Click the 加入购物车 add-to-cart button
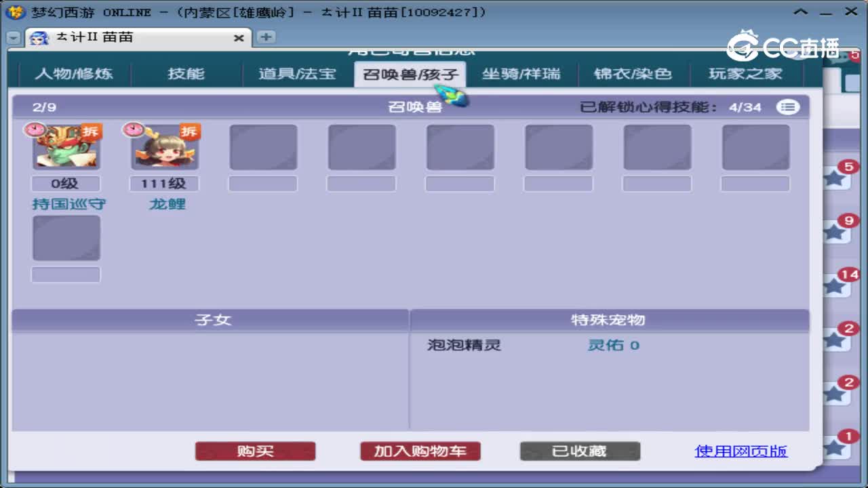 (420, 450)
